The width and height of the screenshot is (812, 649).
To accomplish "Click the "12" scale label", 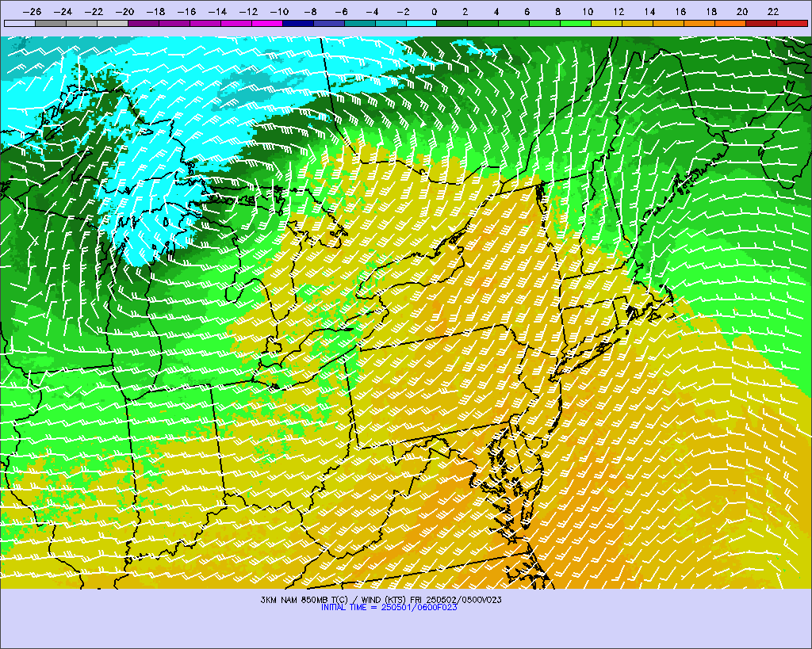I will pos(619,12).
